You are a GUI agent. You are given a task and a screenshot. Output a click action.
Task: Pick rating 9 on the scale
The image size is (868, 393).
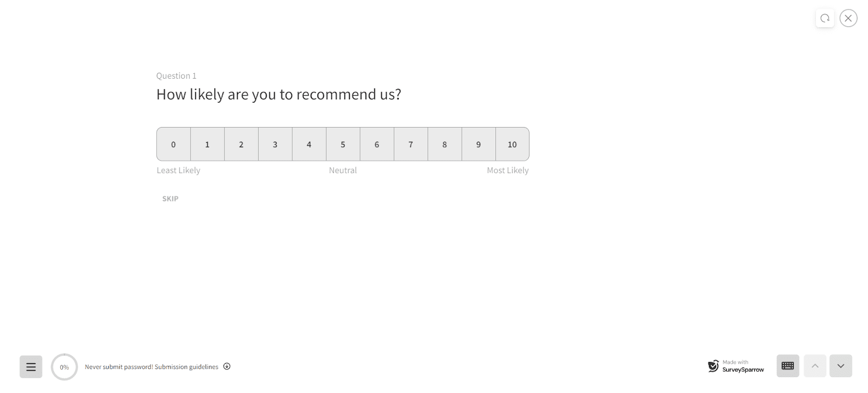[x=478, y=144]
